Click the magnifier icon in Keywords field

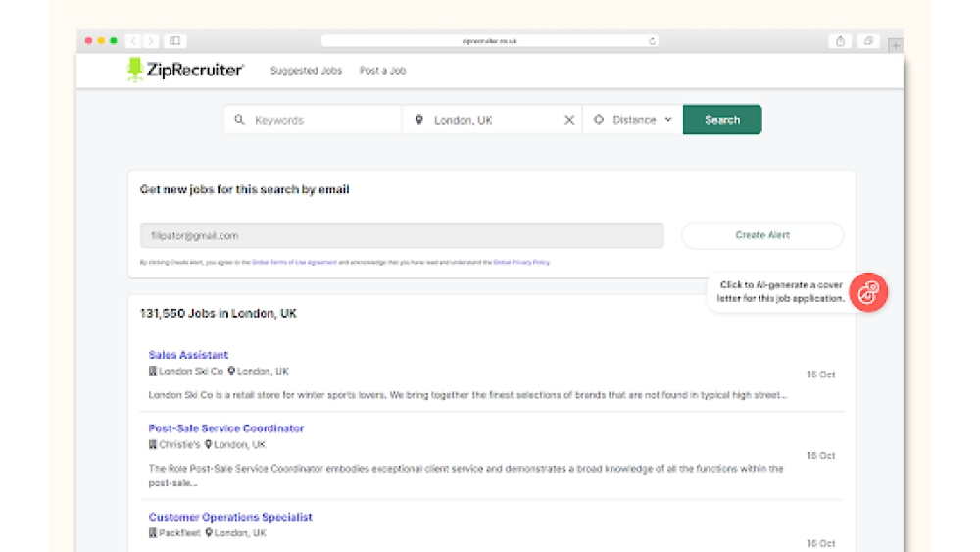(x=239, y=120)
